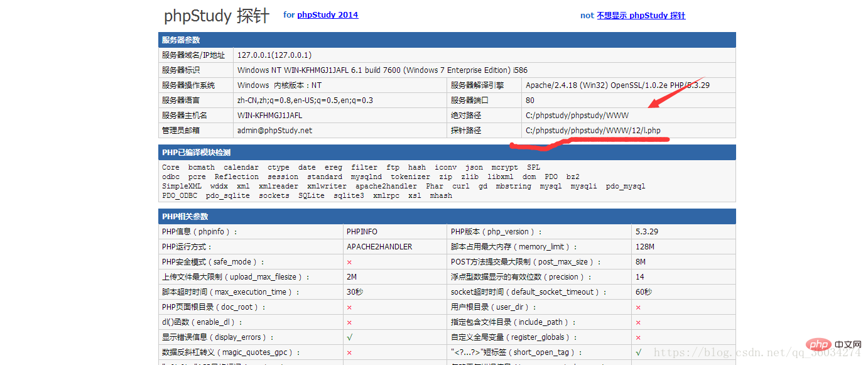The image size is (868, 365).
Task: Click the SimpleXML module name
Action: [182, 187]
